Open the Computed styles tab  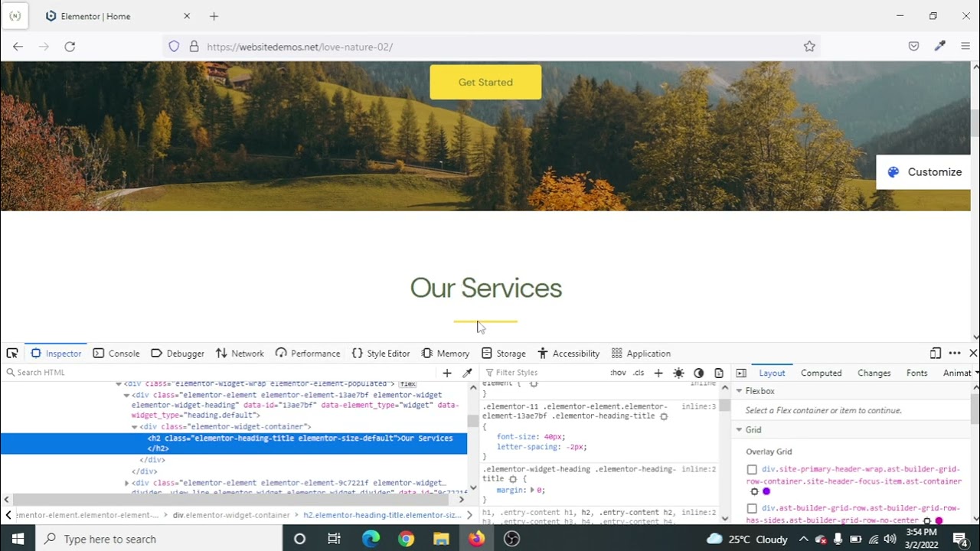(821, 373)
